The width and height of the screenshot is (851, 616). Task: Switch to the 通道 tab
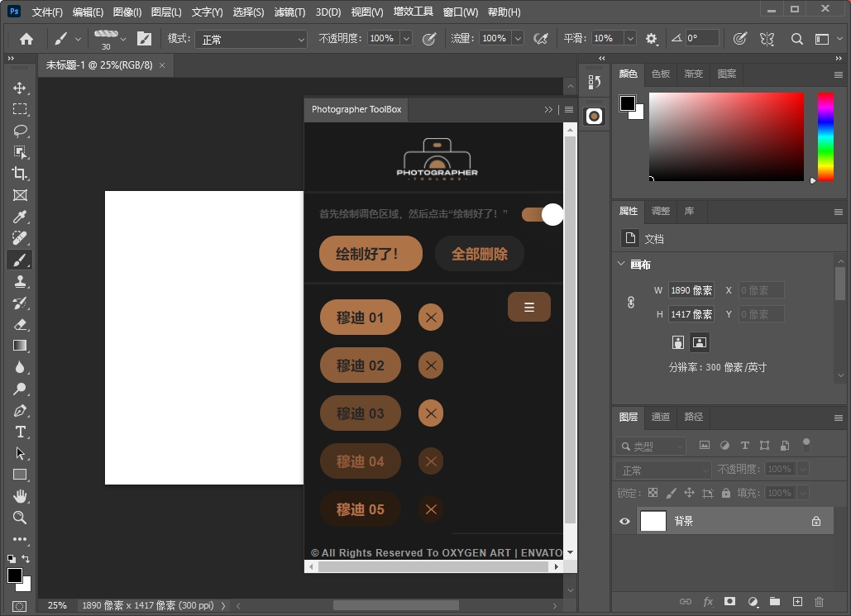pos(661,417)
